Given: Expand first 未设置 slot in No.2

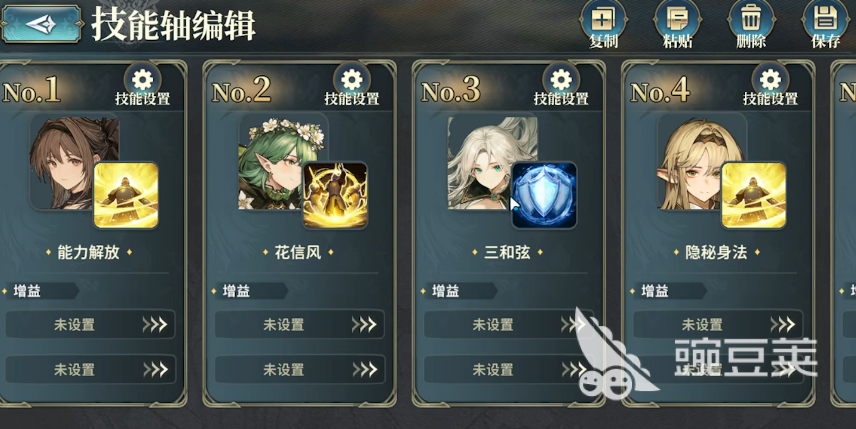Looking at the screenshot, I should (299, 325).
